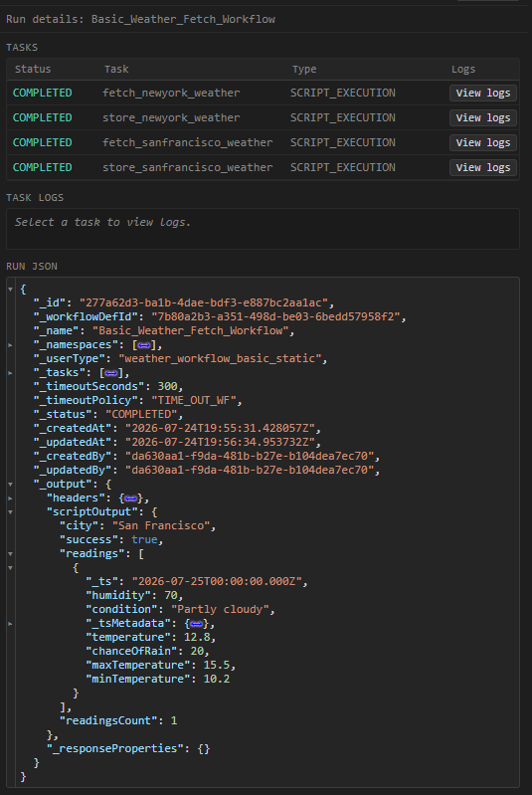Click the _namespaces collapsed ellipsis icon
This screenshot has width=532, height=795.
point(144,345)
